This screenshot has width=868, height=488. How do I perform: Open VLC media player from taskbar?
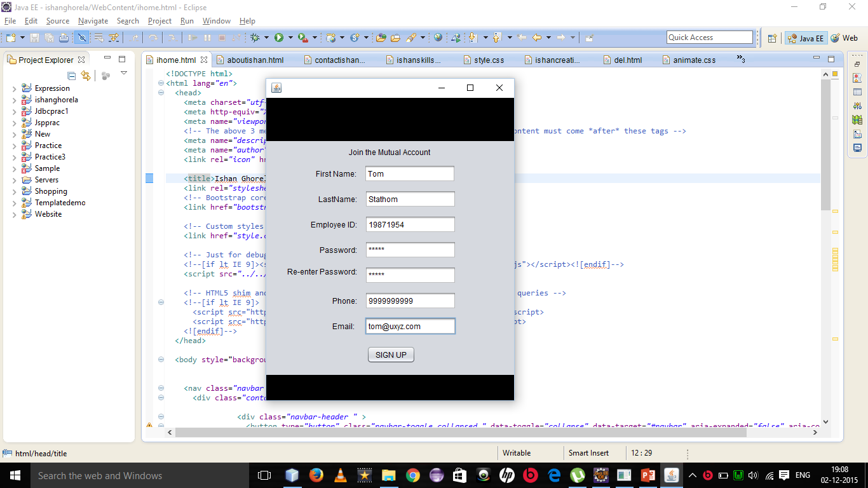[x=340, y=475]
